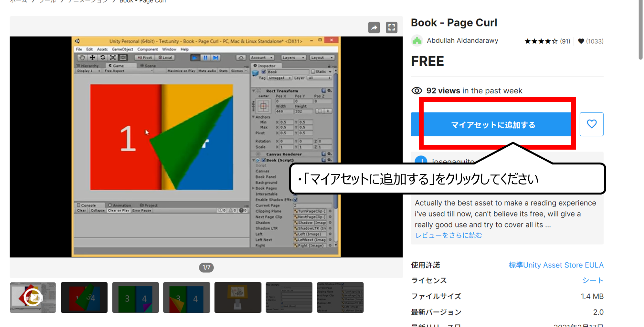Toggle the Static checkbox in the Inspector
The width and height of the screenshot is (644, 327).
coord(313,72)
